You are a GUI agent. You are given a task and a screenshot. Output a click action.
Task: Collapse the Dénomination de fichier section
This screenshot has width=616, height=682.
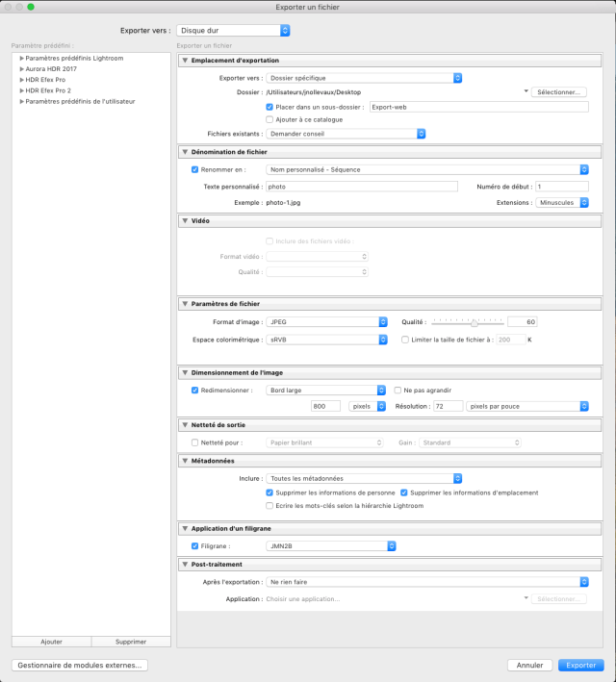coord(186,152)
